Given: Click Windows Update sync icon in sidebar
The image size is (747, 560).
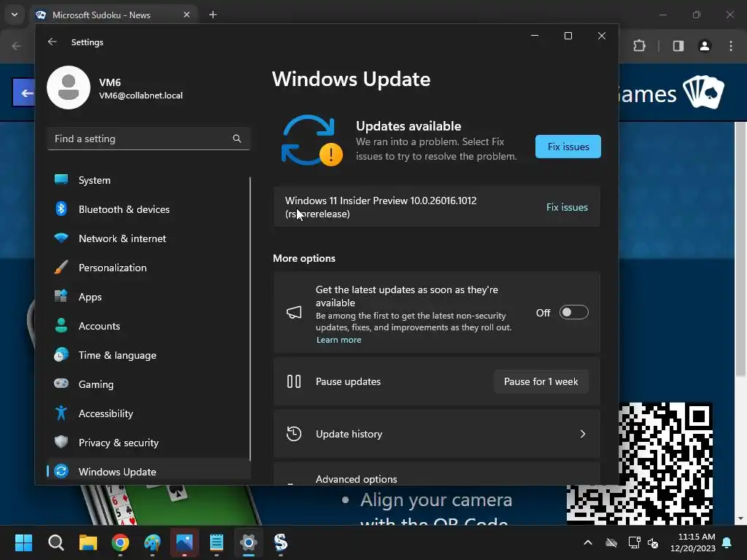Looking at the screenshot, I should [61, 471].
